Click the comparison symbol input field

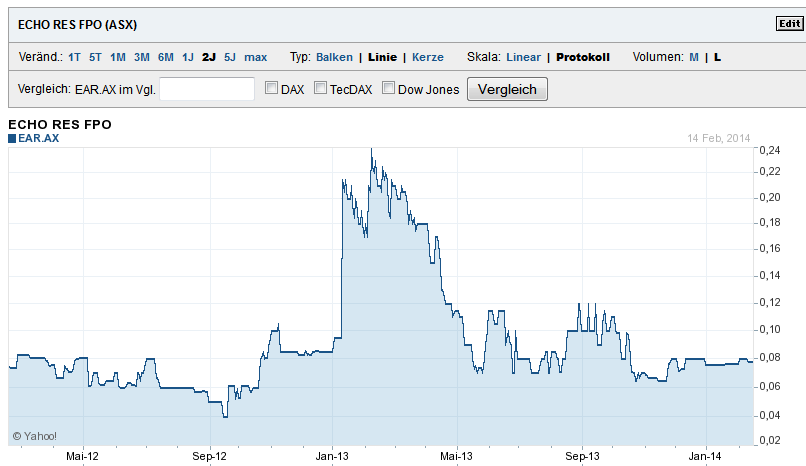tap(207, 89)
